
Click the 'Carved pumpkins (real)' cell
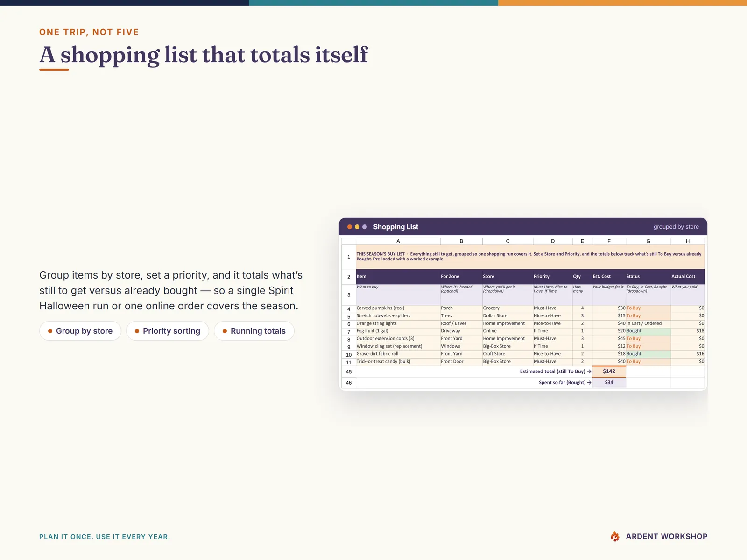tap(398, 308)
